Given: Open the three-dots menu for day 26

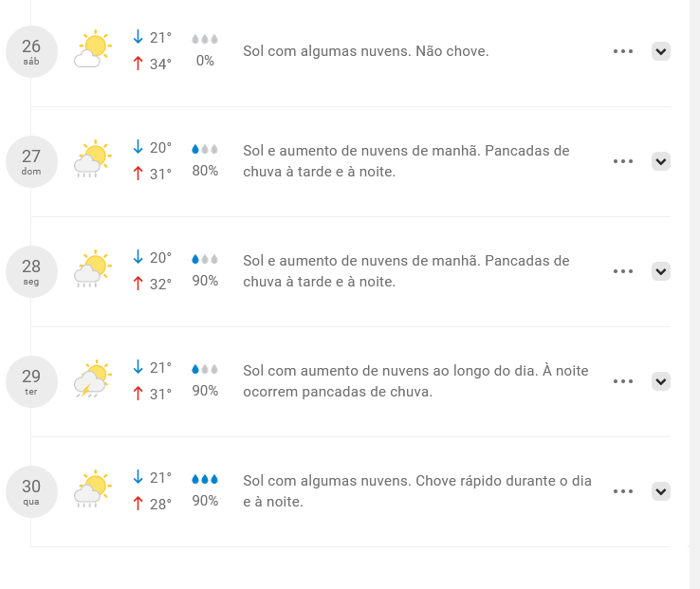Looking at the screenshot, I should point(623,51).
